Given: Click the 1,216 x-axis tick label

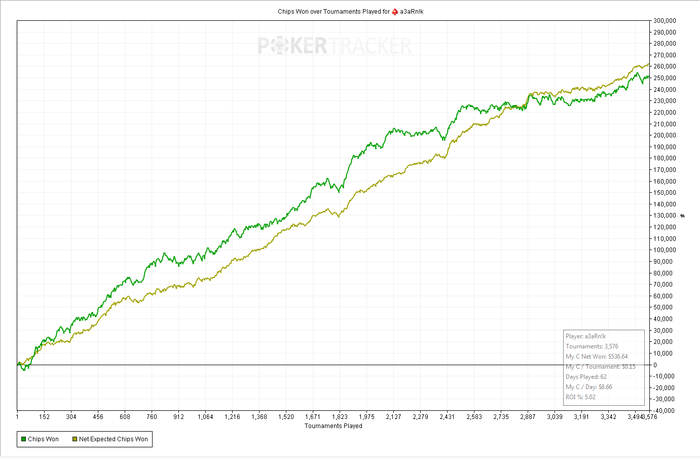Looking at the screenshot, I should [x=232, y=417].
